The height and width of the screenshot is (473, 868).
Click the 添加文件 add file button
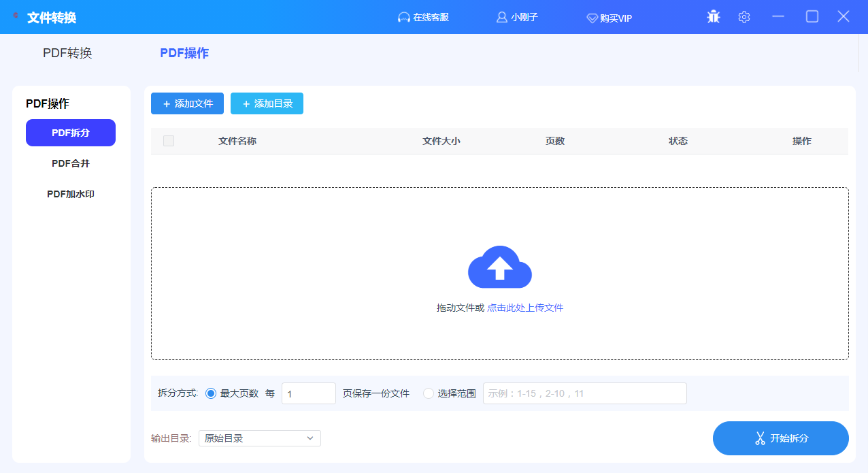pos(187,103)
